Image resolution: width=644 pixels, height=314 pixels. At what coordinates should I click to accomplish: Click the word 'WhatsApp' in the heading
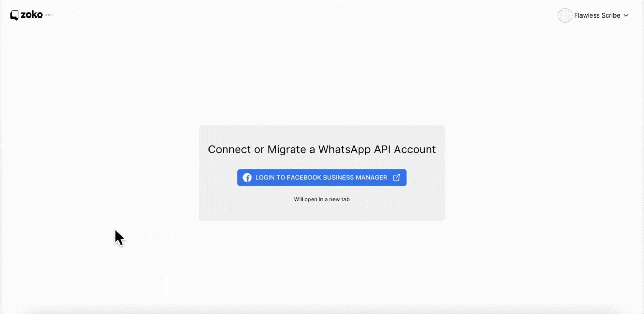click(344, 149)
